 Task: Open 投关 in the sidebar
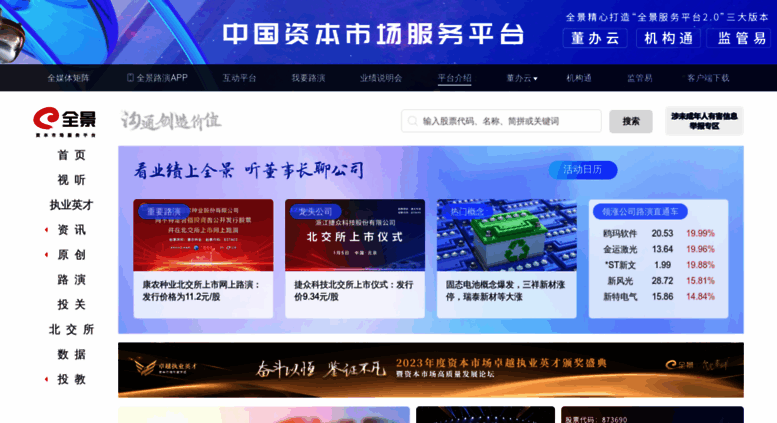[x=71, y=304]
